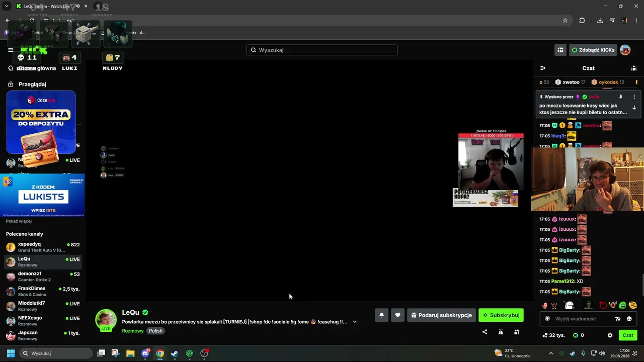The image size is (644, 362).
Task: Open volume control in system tray
Action: pos(602,353)
